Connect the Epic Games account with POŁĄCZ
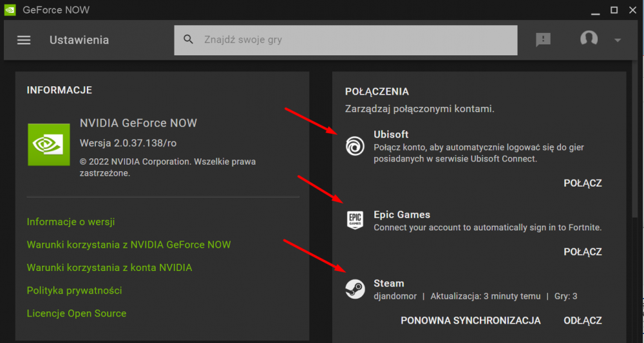Screen dimensions: 644x343 (x=583, y=252)
